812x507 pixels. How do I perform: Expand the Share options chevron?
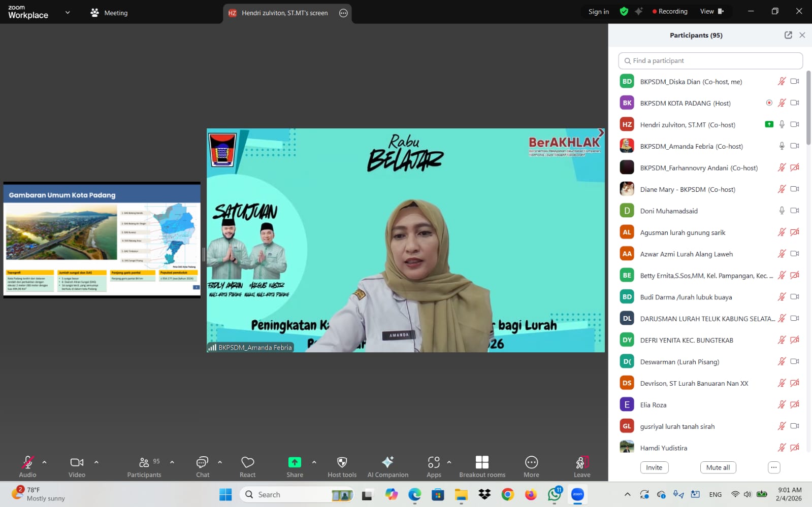tap(314, 462)
